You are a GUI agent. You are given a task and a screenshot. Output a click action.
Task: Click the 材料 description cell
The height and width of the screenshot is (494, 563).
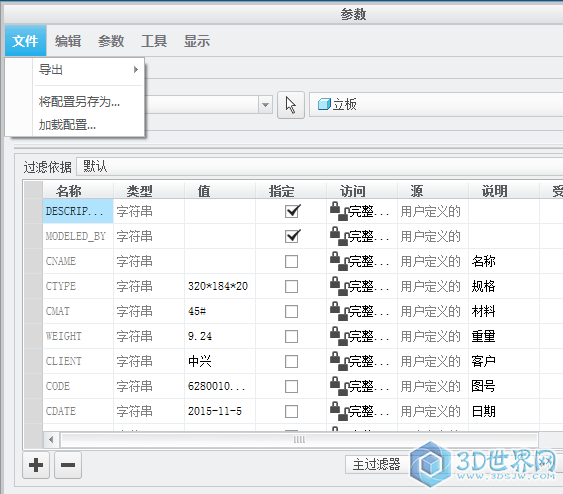coord(504,311)
